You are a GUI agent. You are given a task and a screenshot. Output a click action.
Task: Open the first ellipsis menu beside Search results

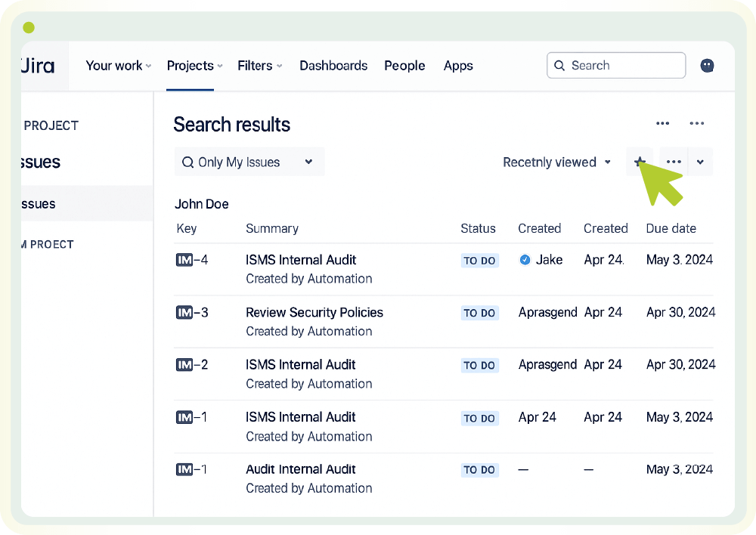pos(662,123)
